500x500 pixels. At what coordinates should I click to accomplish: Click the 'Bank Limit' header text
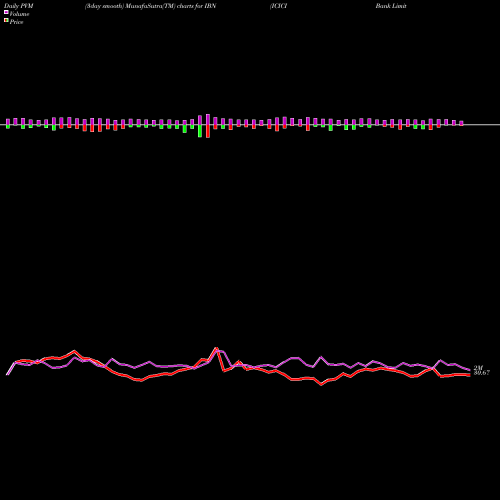tap(391, 6)
